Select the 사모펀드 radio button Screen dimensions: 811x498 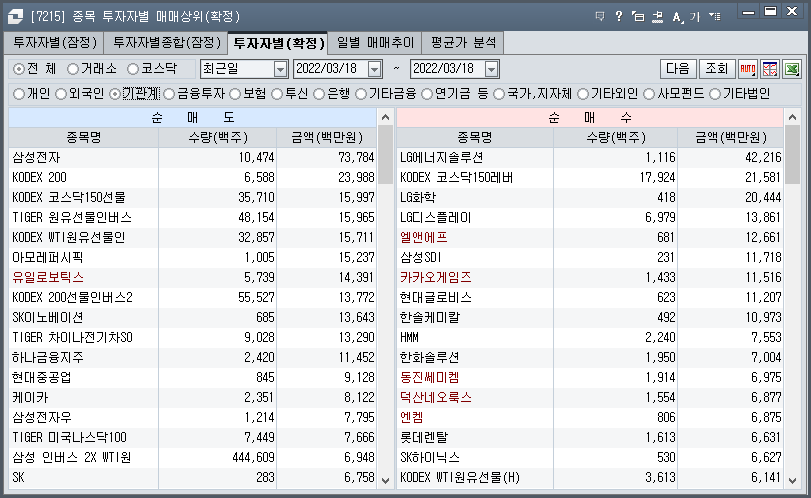pyautogui.click(x=649, y=94)
